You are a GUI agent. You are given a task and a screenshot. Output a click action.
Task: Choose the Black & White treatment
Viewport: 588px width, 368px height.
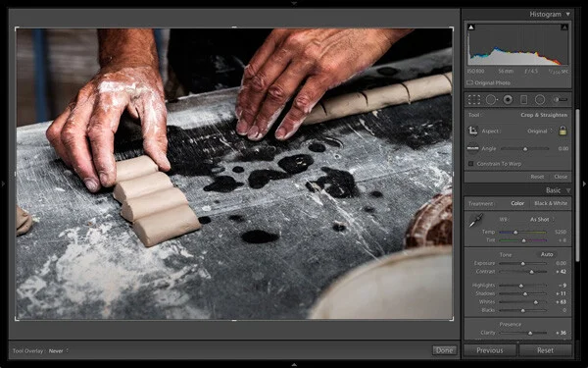551,203
